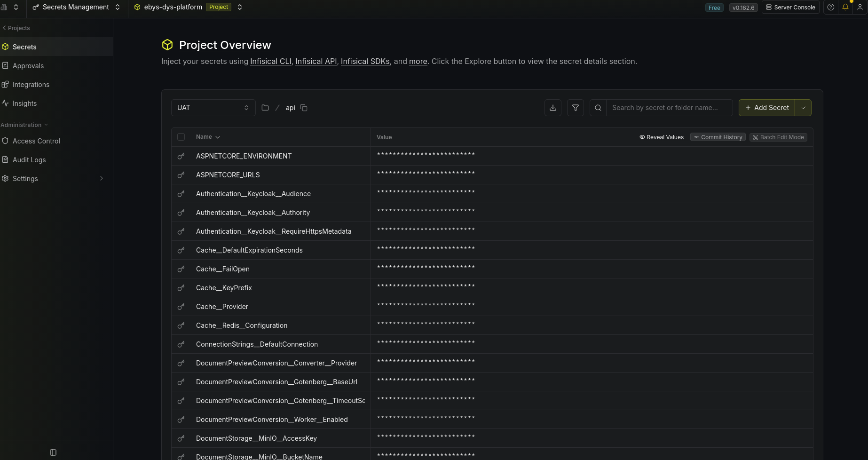
Task: Click key icon for ConnectionStrings__DefaultConnection row
Action: [181, 344]
